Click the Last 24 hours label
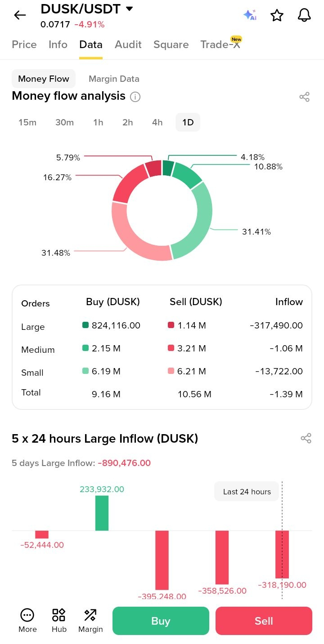 point(247,492)
